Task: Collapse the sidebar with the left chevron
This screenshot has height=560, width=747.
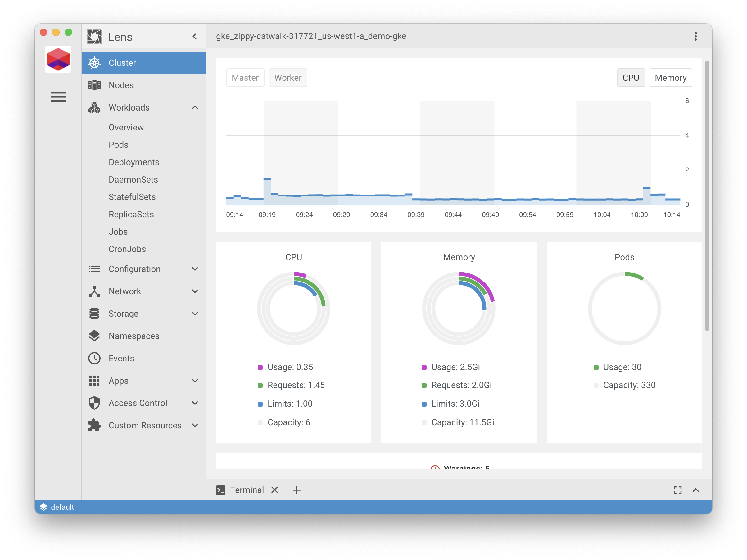Action: pos(195,36)
